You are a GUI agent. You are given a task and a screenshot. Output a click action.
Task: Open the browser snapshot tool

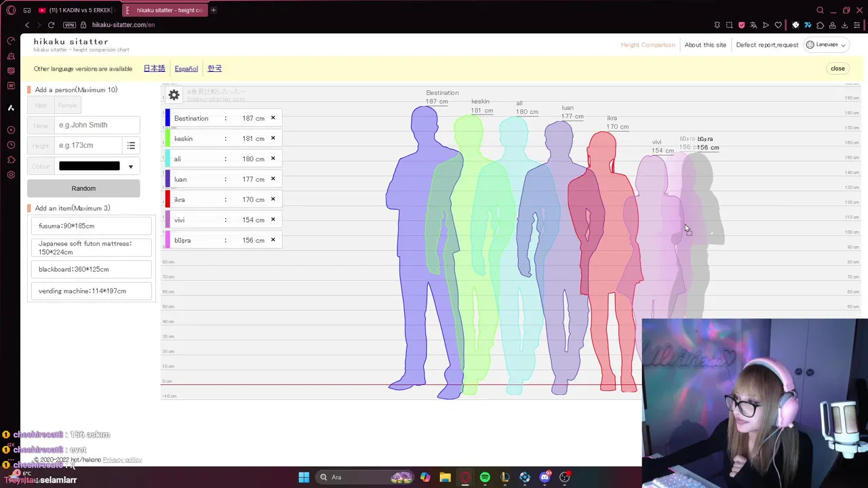point(729,25)
